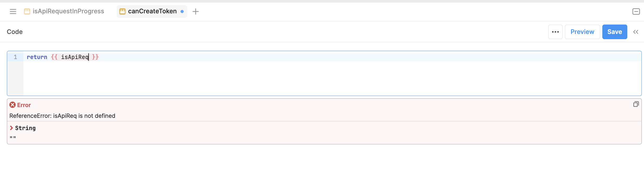Click the return keyword in code
This screenshot has width=644, height=175.
37,57
